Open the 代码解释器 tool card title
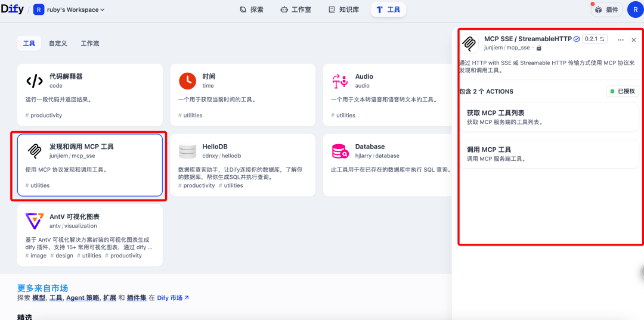 tap(66, 76)
